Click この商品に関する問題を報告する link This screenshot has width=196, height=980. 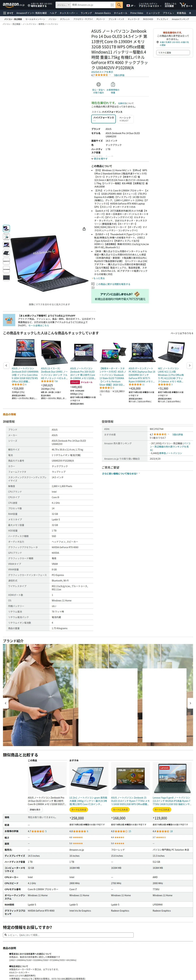coord(113,284)
